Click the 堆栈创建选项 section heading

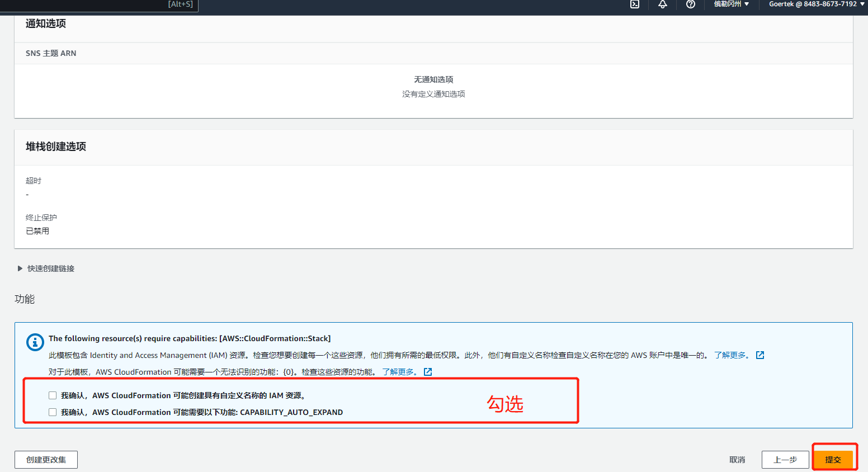coord(56,147)
